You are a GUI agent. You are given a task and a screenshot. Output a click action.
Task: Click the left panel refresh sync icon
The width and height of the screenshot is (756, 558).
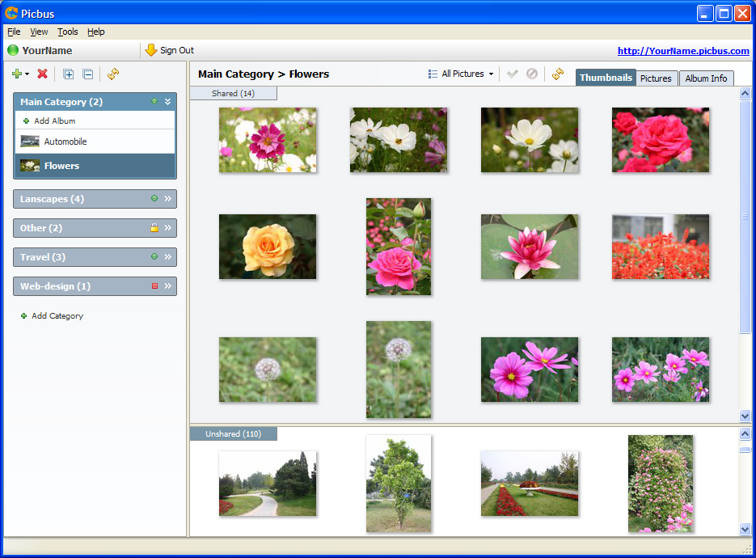[113, 74]
